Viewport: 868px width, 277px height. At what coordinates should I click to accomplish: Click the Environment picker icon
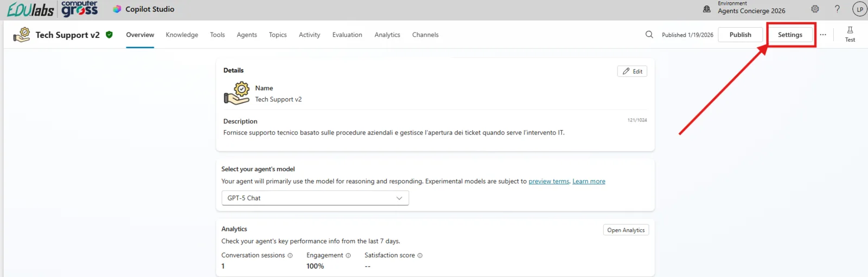pyautogui.click(x=707, y=9)
